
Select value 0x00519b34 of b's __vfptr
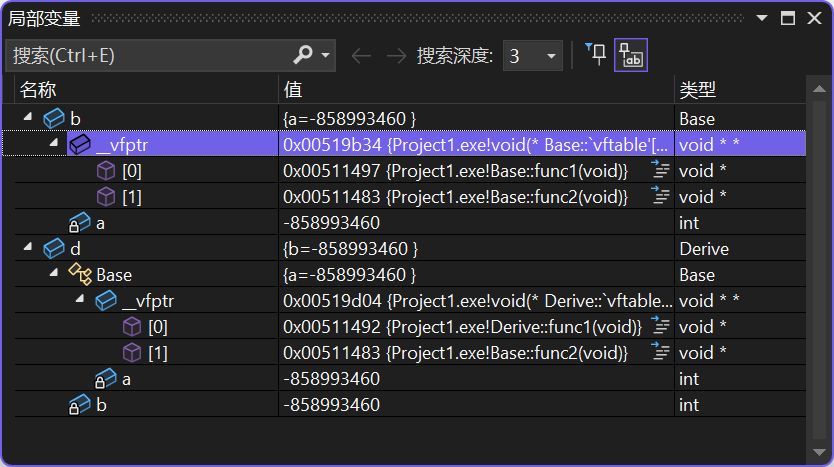[475, 145]
